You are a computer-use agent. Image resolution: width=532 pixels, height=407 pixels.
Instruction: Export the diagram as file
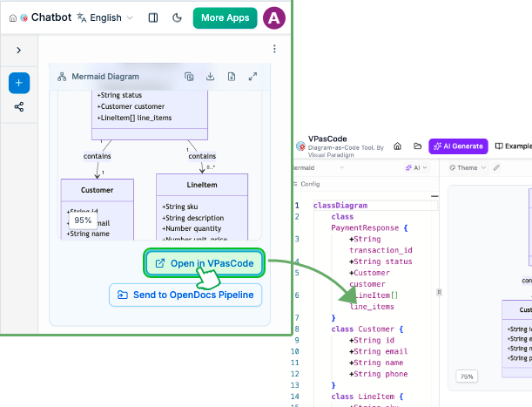(232, 77)
